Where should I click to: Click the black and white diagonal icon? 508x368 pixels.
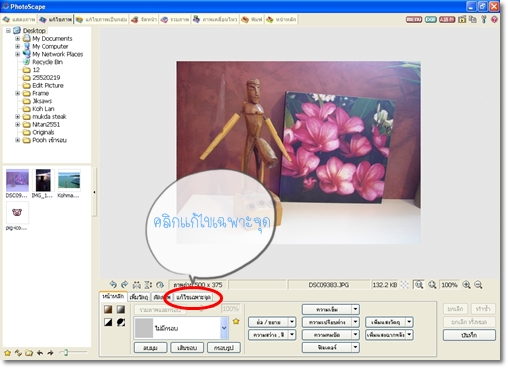tap(108, 322)
